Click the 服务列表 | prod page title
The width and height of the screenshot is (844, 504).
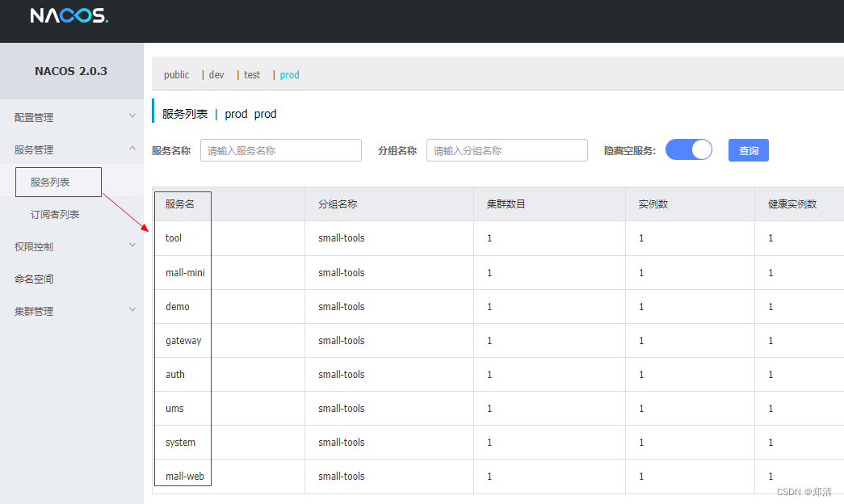coord(219,114)
